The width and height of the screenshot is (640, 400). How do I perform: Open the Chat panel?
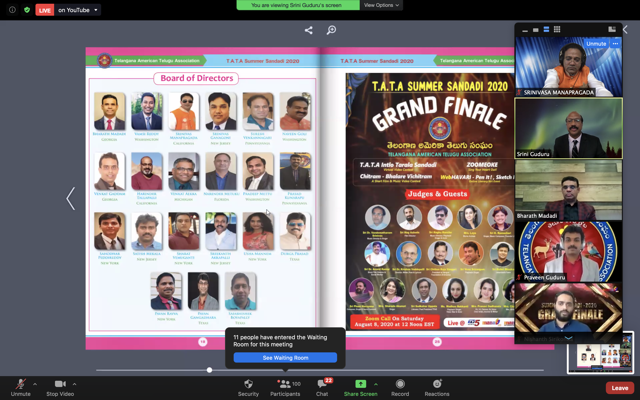pyautogui.click(x=322, y=387)
